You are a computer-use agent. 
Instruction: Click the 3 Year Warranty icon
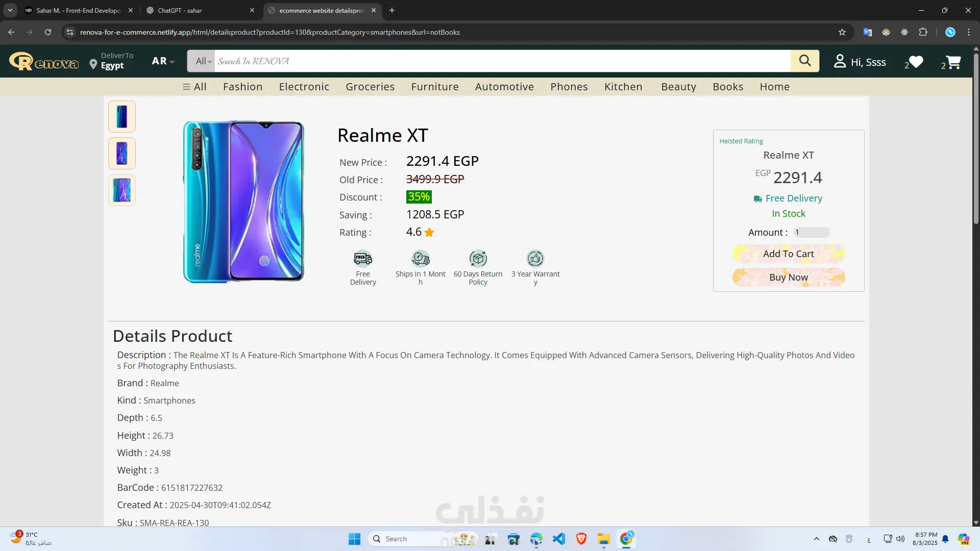[535, 259]
